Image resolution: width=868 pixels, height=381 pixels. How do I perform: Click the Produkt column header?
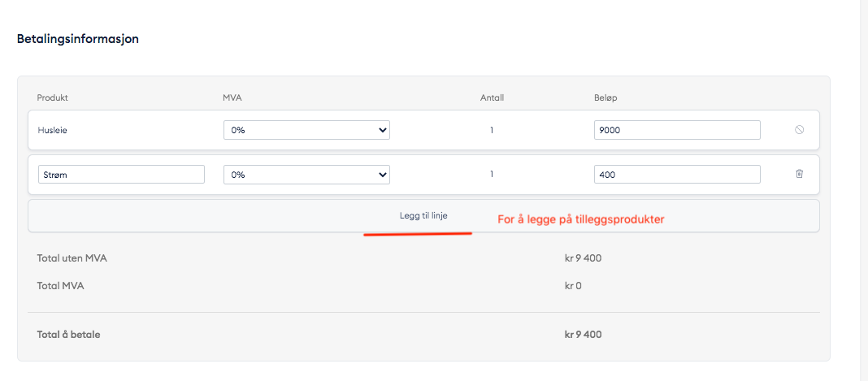tap(52, 98)
